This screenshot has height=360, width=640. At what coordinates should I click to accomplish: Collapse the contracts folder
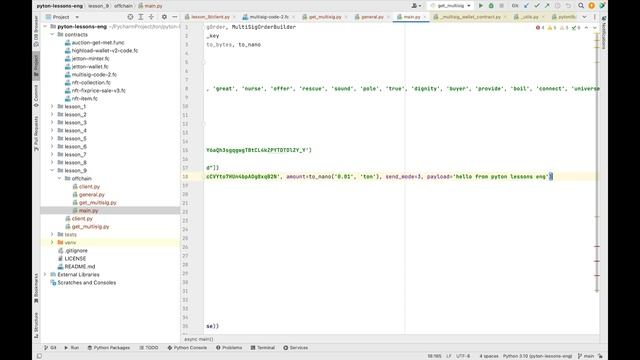click(52, 35)
